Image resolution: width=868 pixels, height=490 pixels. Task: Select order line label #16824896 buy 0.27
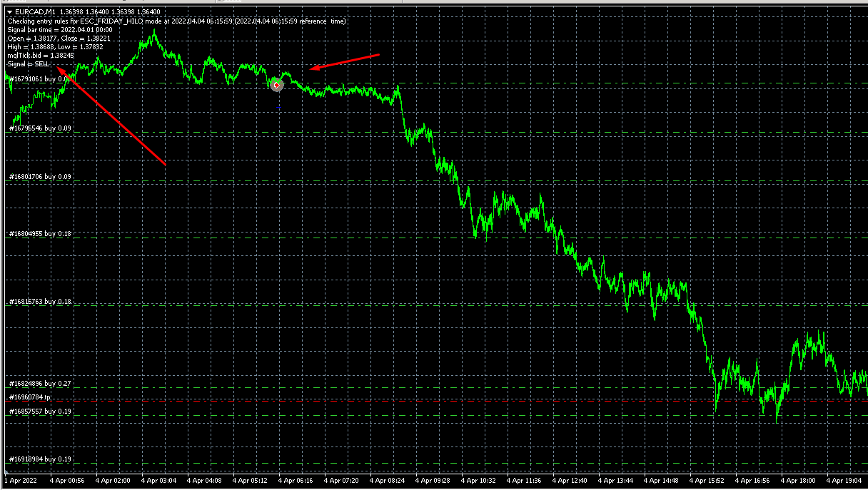[39, 384]
